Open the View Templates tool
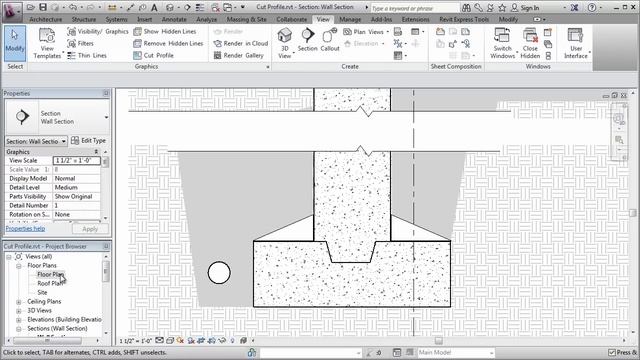640x360 pixels. click(47, 43)
